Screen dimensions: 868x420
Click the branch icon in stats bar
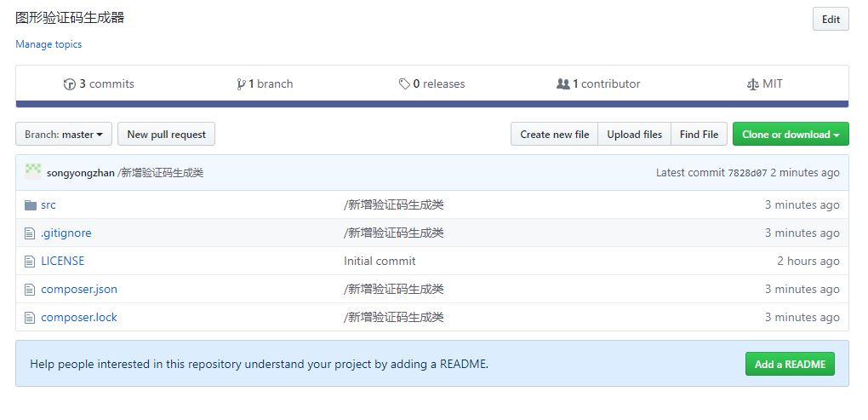(x=241, y=84)
